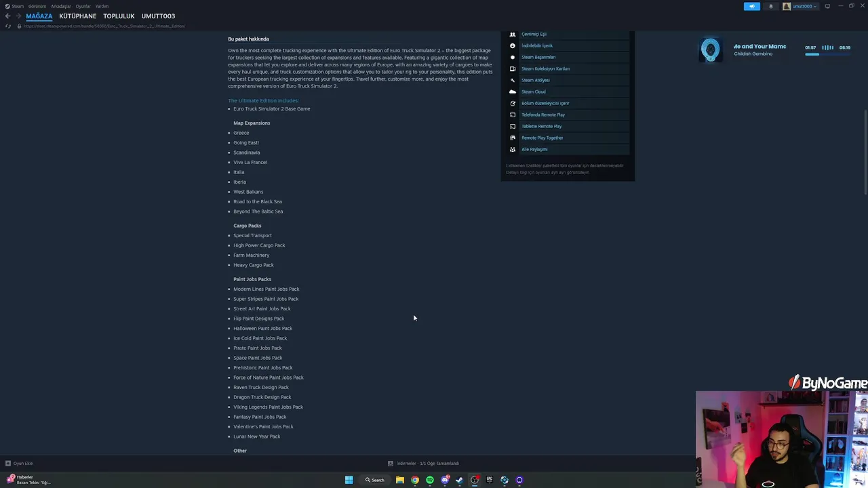Open the Arkadaşlar menu

coord(61,6)
